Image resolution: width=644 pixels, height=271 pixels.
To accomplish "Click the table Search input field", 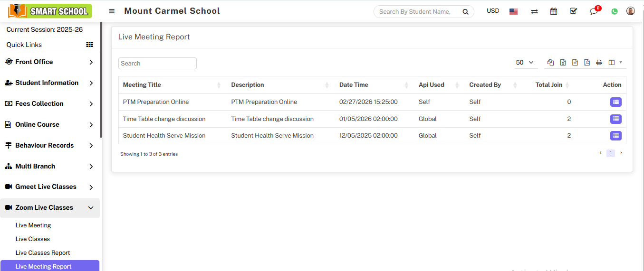I will (157, 63).
